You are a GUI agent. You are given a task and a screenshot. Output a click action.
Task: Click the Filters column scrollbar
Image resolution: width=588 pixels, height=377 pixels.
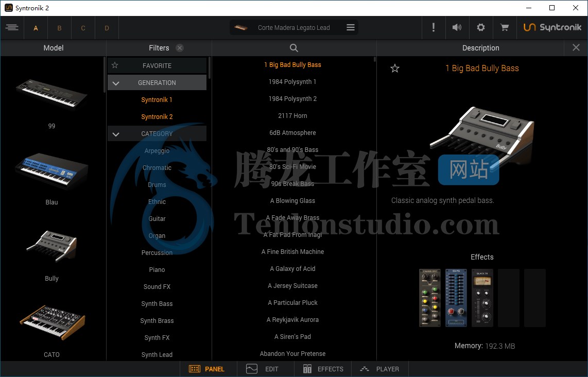[x=209, y=67]
